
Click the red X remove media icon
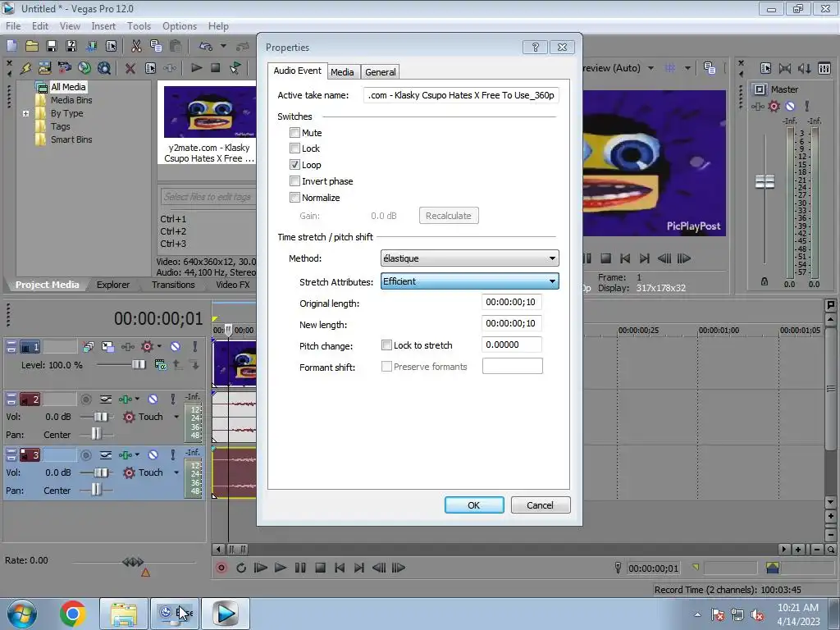click(x=130, y=68)
